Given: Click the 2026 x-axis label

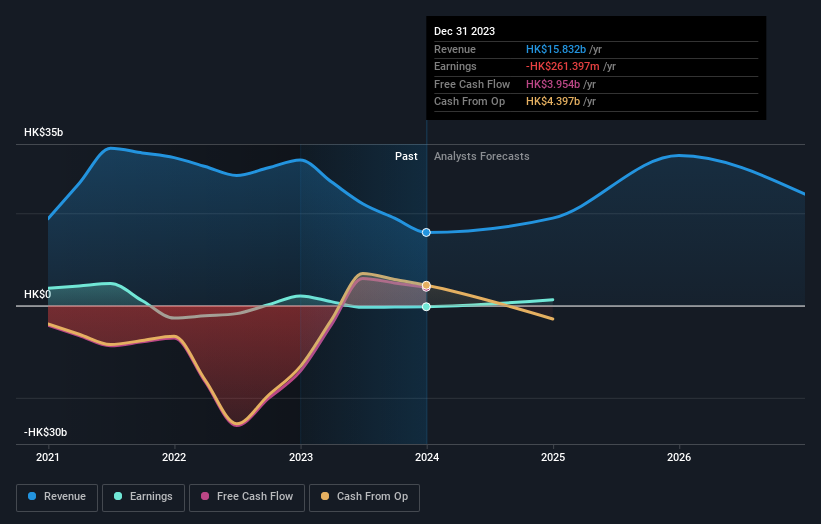Looking at the screenshot, I should tap(679, 457).
